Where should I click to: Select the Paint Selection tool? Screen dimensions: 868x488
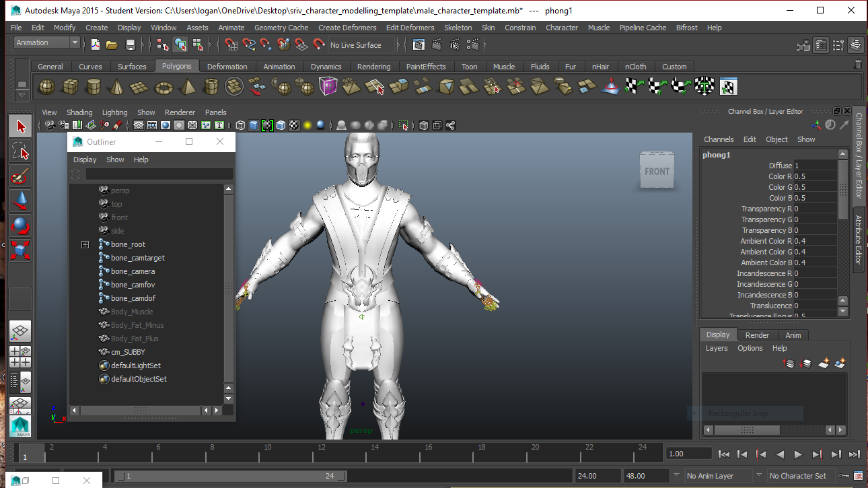(x=20, y=176)
